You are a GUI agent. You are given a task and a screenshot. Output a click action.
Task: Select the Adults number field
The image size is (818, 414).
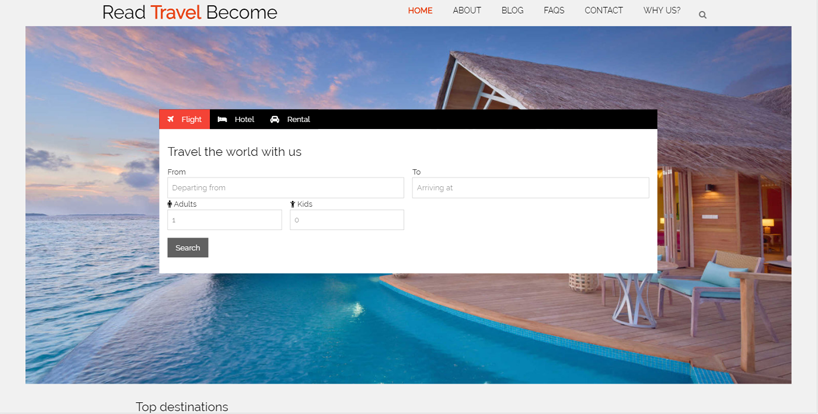pyautogui.click(x=224, y=220)
